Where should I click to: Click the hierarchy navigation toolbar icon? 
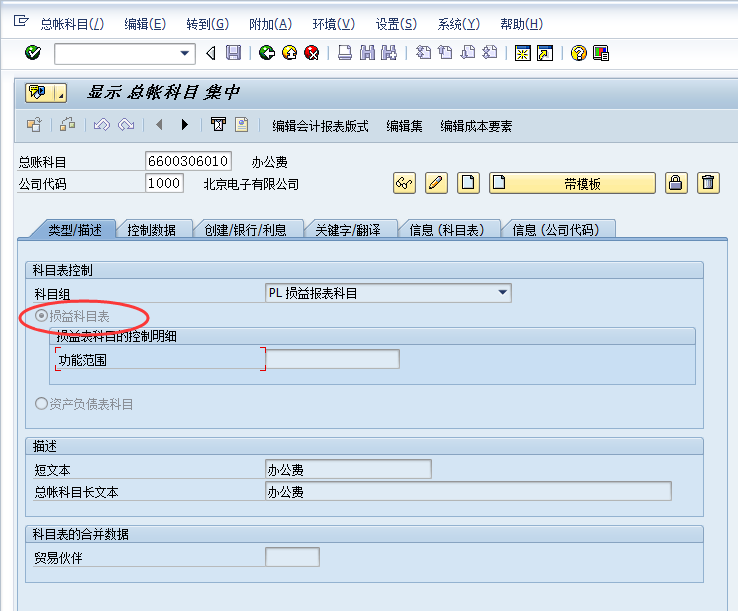(x=67, y=125)
